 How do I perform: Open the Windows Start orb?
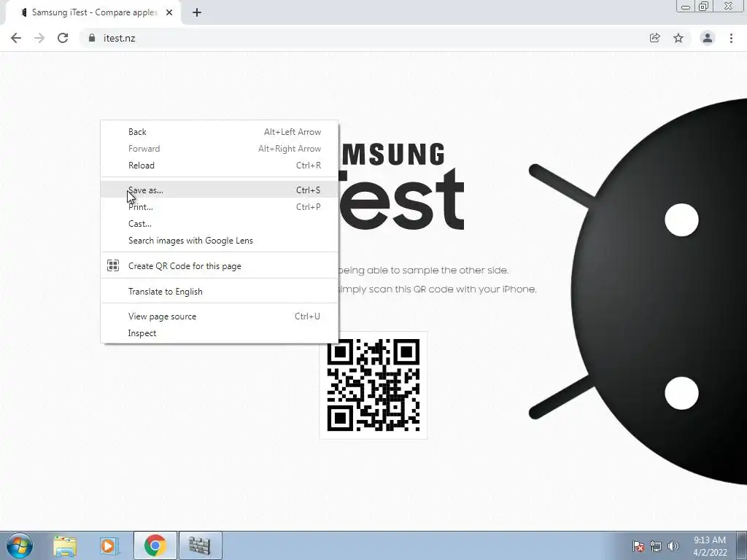click(20, 545)
